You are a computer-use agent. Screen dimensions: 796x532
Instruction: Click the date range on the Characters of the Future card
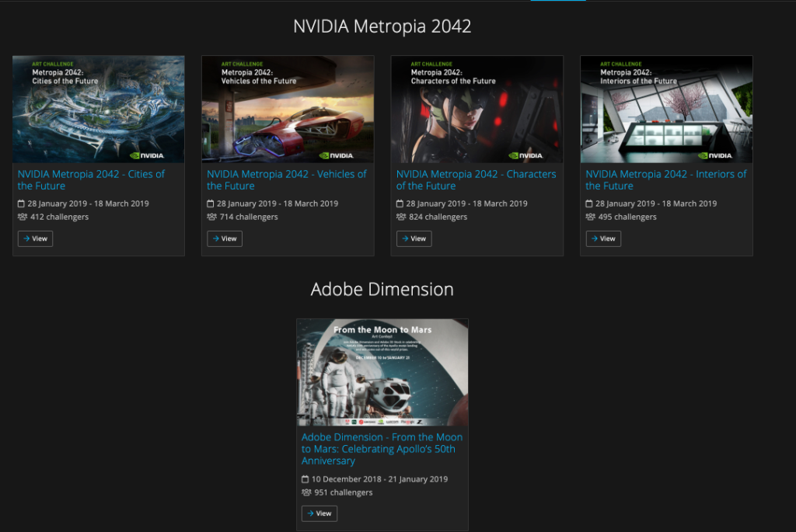click(467, 204)
